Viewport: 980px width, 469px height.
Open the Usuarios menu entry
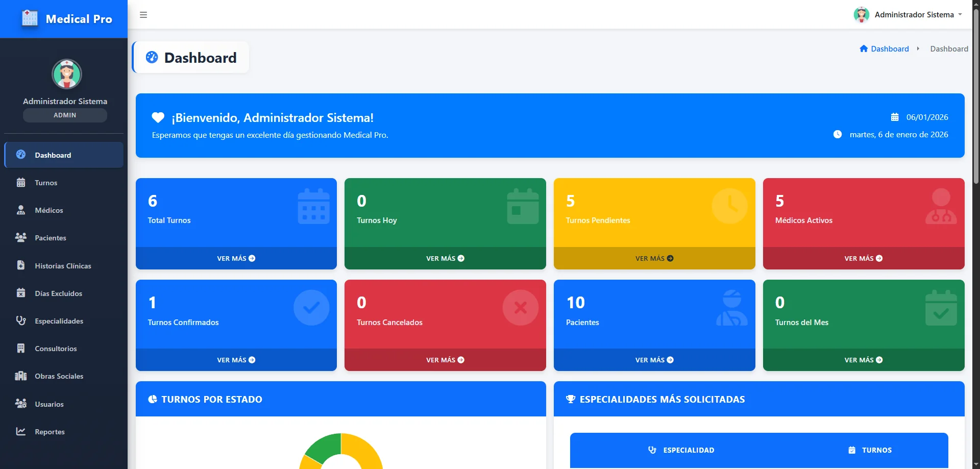tap(64, 404)
